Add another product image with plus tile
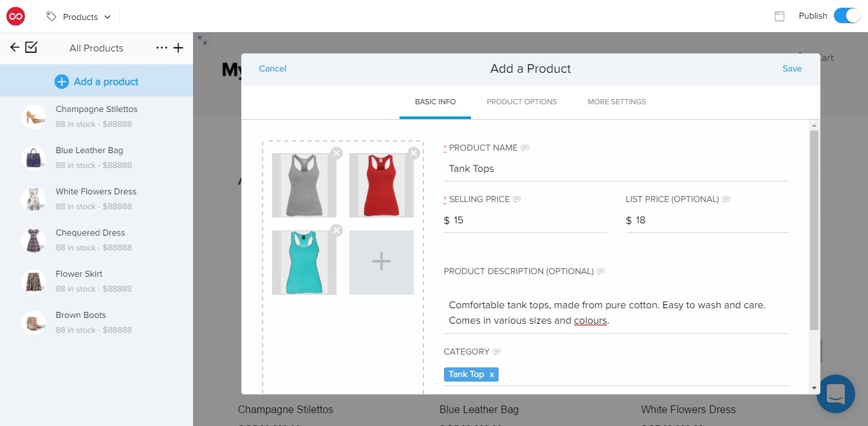The width and height of the screenshot is (868, 426). point(382,263)
